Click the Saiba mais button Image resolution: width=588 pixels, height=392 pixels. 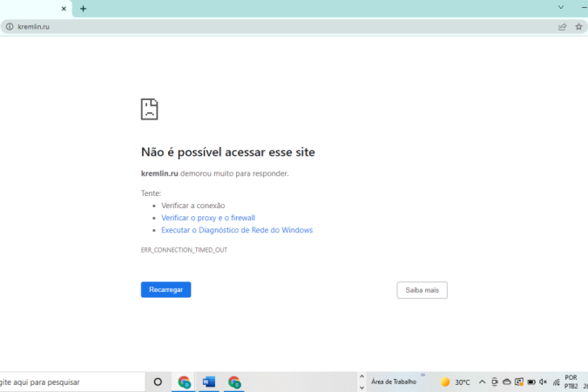[422, 290]
